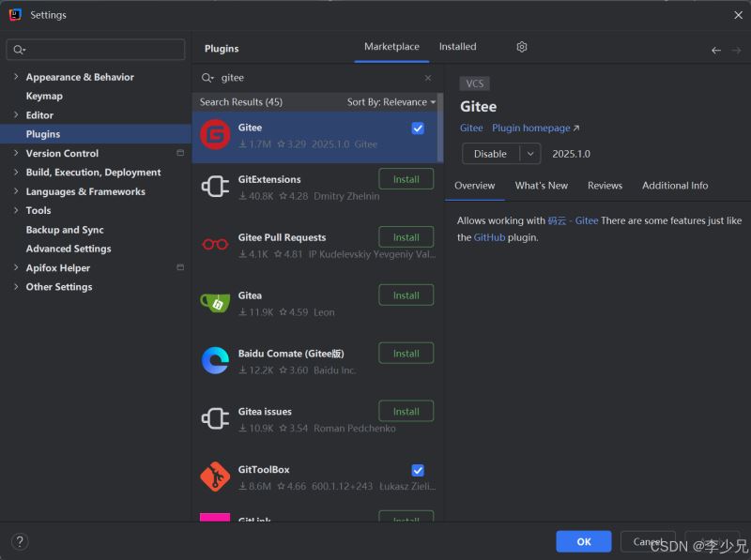Click the Gitee Pull Requests glasses icon
The image size is (751, 560).
(x=215, y=245)
